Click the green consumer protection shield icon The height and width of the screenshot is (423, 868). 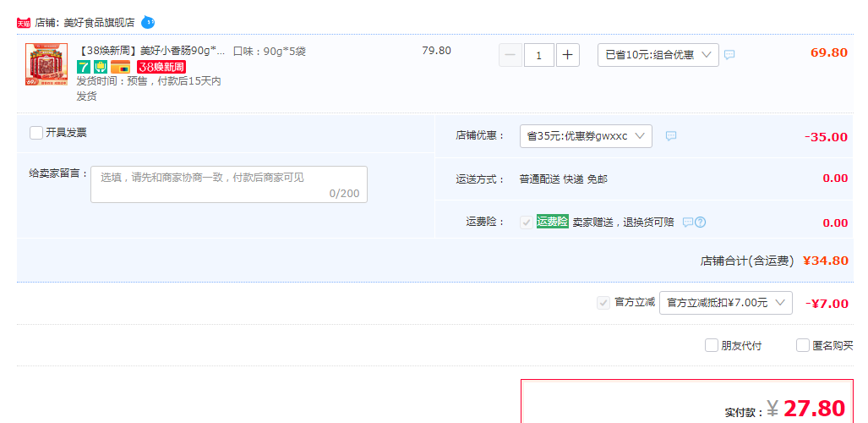101,67
